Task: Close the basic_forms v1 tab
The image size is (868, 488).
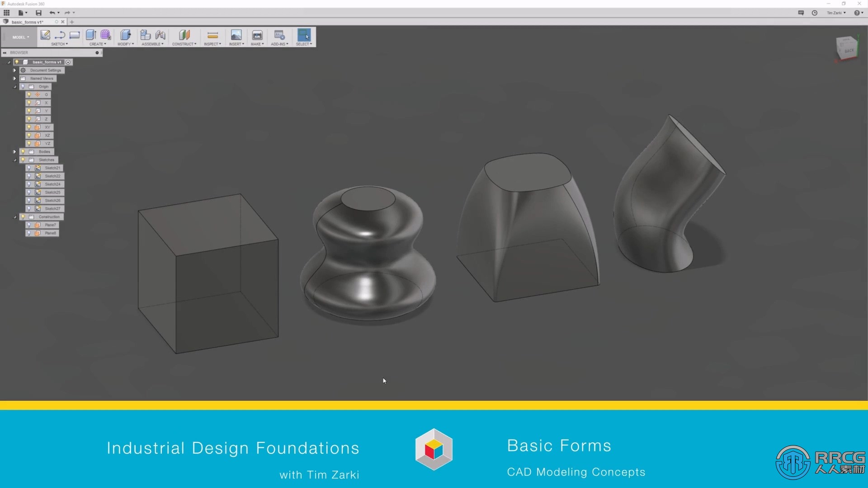Action: point(63,22)
